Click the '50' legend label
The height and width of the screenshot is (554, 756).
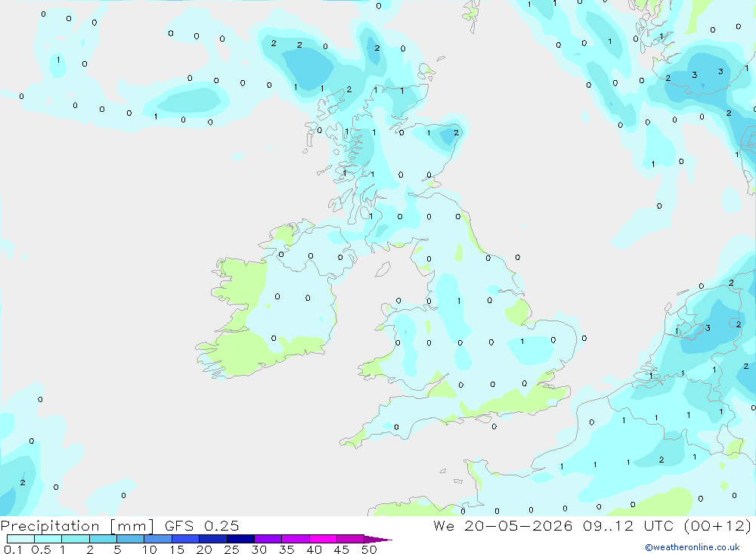(x=369, y=549)
